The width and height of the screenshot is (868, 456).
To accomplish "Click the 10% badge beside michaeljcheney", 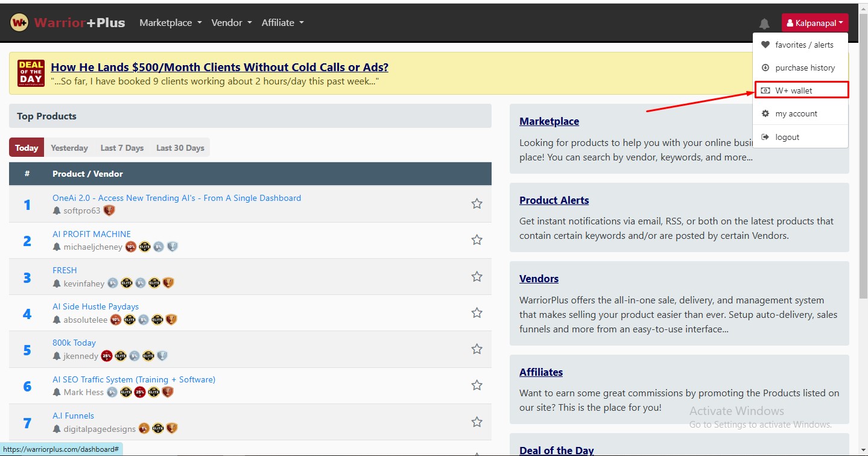I will (x=131, y=247).
